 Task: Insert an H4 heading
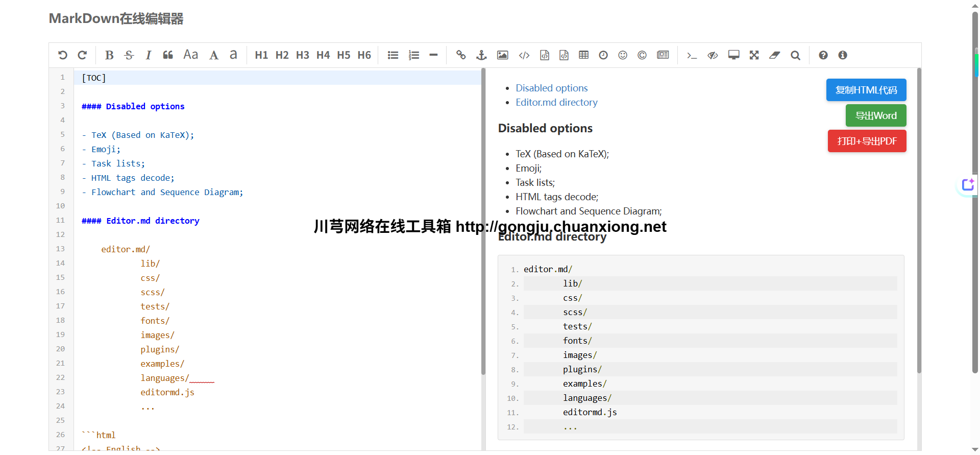pos(323,55)
